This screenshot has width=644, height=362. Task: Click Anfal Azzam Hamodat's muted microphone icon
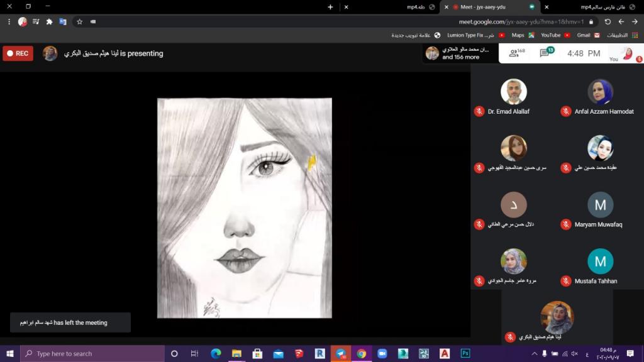565,111
